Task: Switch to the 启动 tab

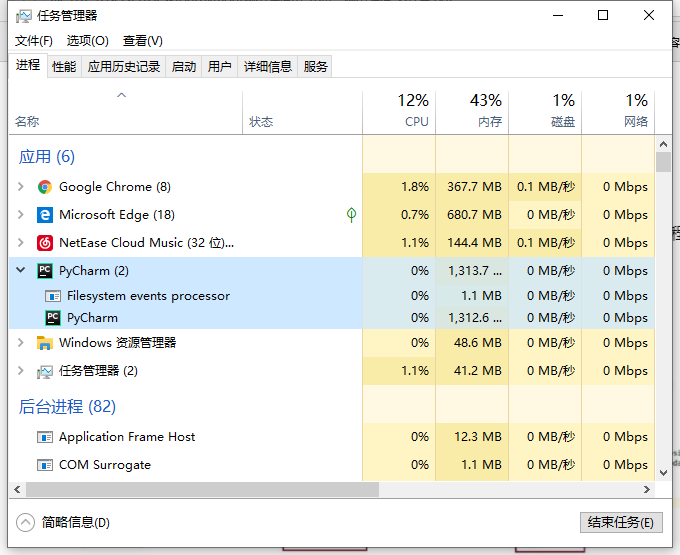Action: click(184, 67)
